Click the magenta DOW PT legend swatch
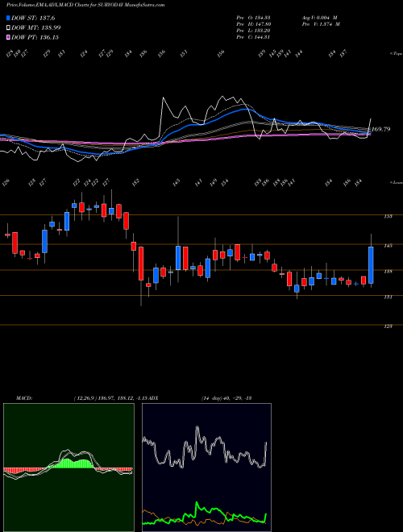This screenshot has height=532, width=403. click(x=8, y=37)
